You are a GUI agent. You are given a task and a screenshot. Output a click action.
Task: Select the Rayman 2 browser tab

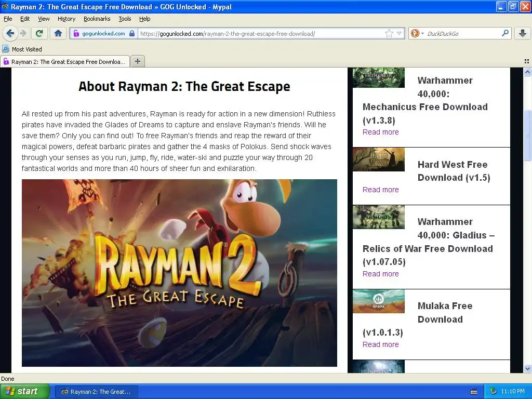65,62
